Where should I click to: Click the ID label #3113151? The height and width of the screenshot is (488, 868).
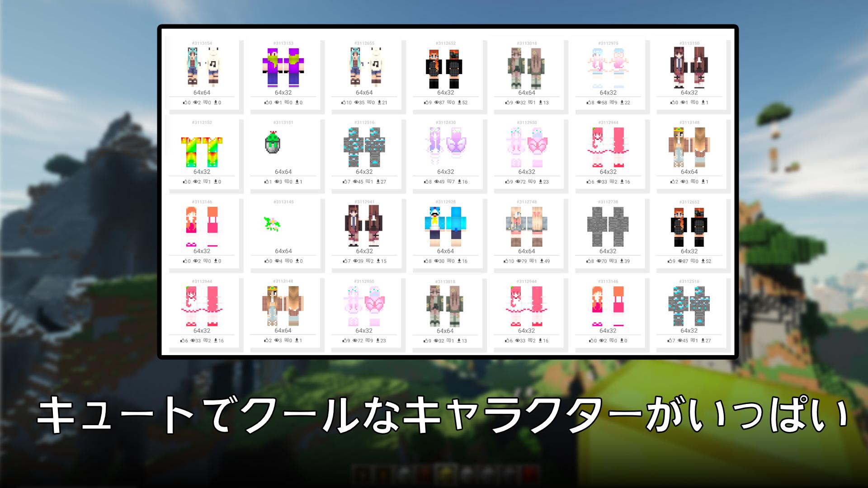283,122
